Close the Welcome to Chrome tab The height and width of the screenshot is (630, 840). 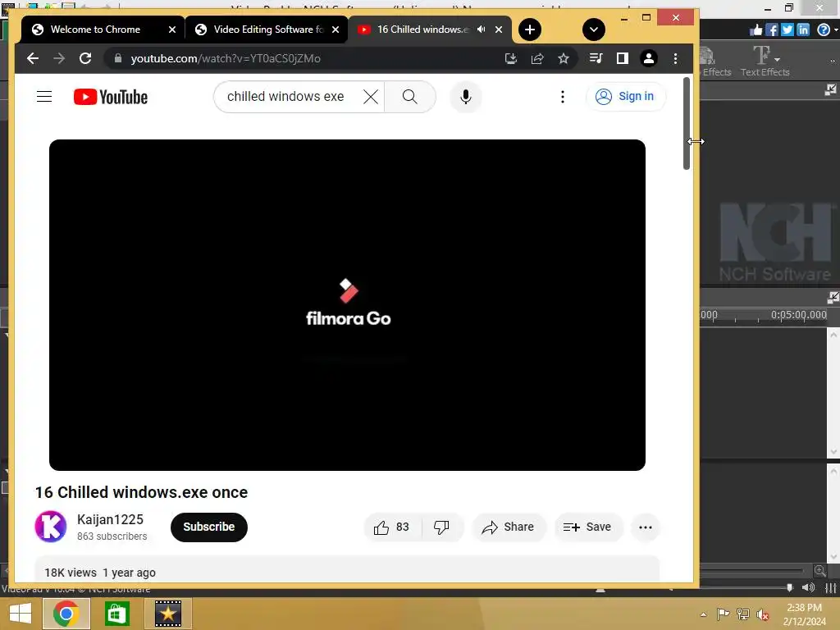tap(172, 30)
